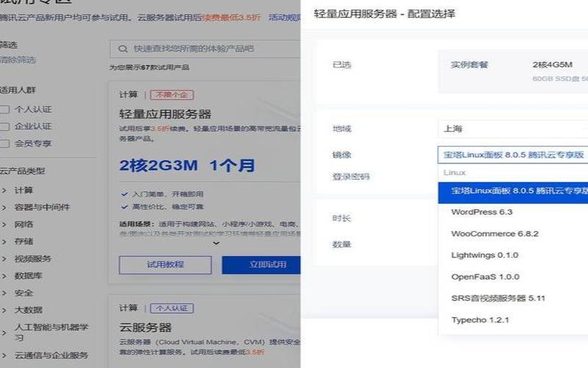Image resolution: width=588 pixels, height=368 pixels.
Task: Open the 试用教程 tutorial button
Action: point(165,265)
